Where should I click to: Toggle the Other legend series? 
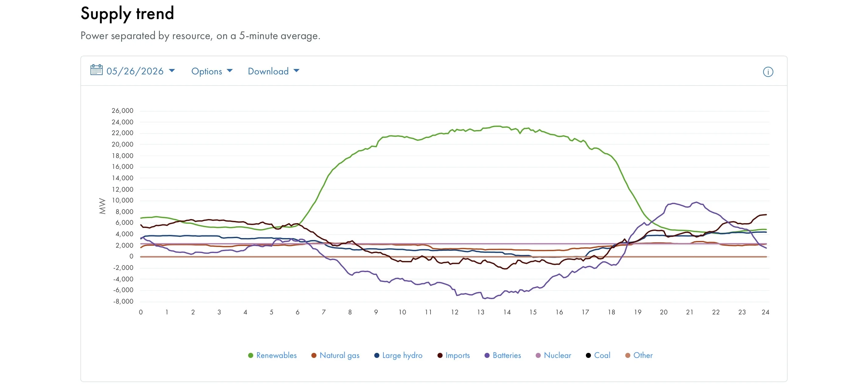[x=639, y=355]
